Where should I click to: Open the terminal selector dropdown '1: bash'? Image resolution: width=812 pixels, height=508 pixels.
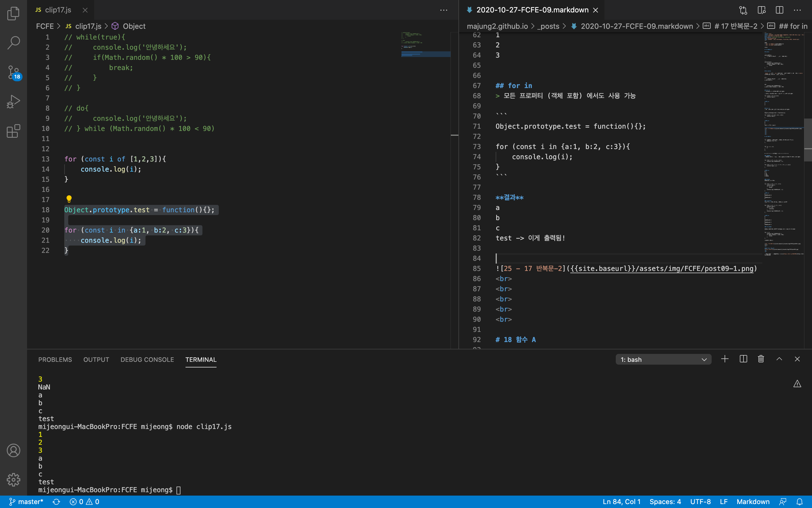pyautogui.click(x=663, y=359)
